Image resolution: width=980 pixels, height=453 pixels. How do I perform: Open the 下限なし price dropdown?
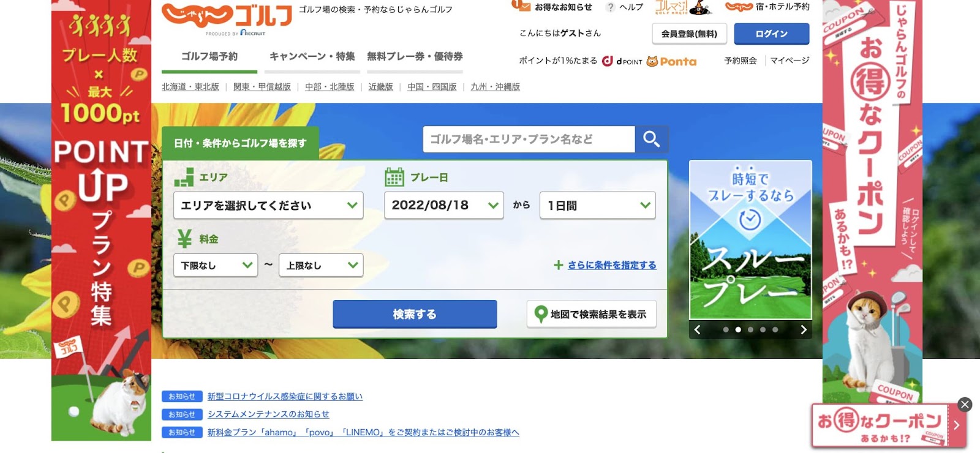[216, 265]
